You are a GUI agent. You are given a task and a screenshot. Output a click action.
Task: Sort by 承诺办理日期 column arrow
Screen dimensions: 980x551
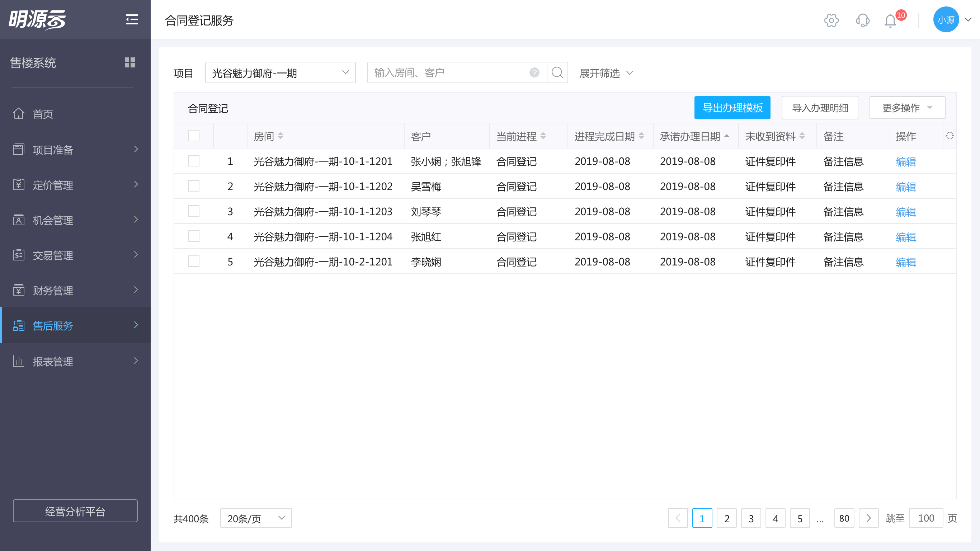[727, 136]
